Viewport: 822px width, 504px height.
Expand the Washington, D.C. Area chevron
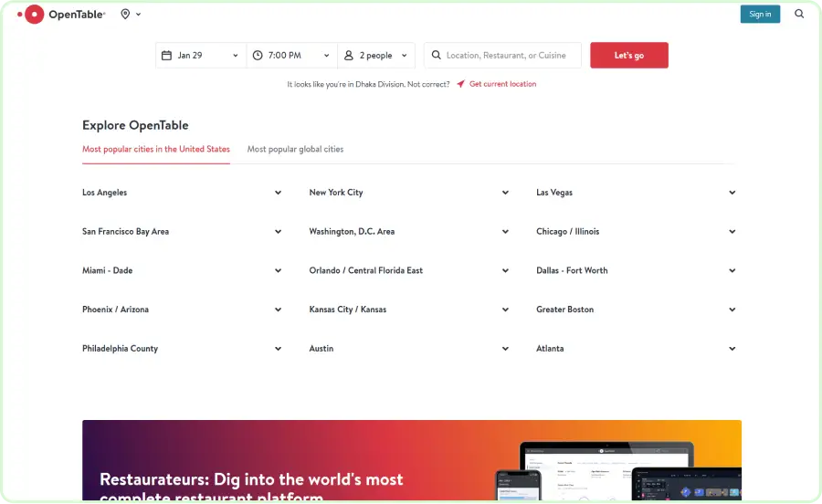pyautogui.click(x=505, y=232)
